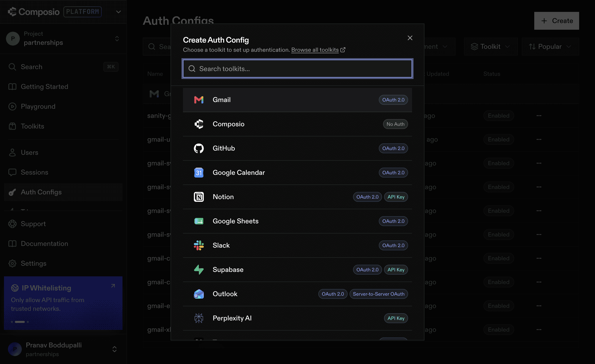This screenshot has height=364, width=595.
Task: Open the three-dot menu for gmail-xl row
Action: 539,330
